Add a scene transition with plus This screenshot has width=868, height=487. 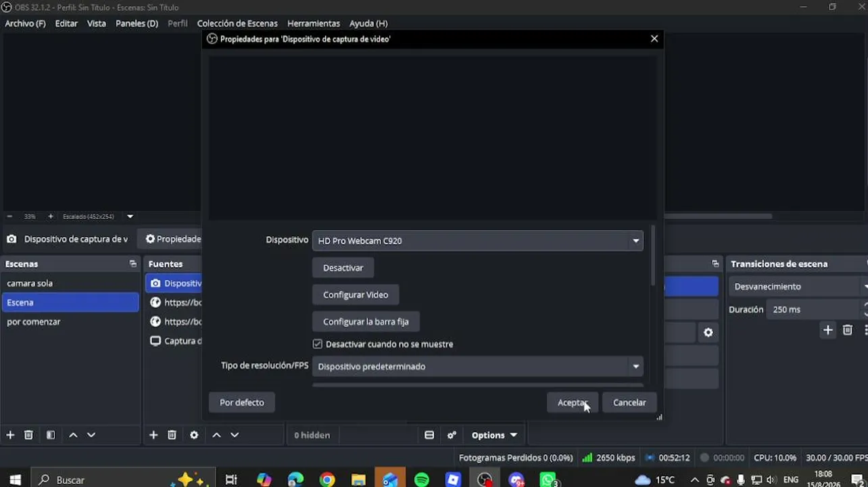(x=827, y=330)
